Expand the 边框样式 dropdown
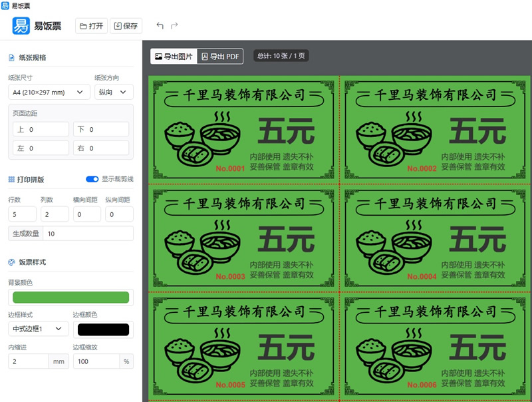Image resolution: width=532 pixels, height=402 pixels. pyautogui.click(x=39, y=329)
